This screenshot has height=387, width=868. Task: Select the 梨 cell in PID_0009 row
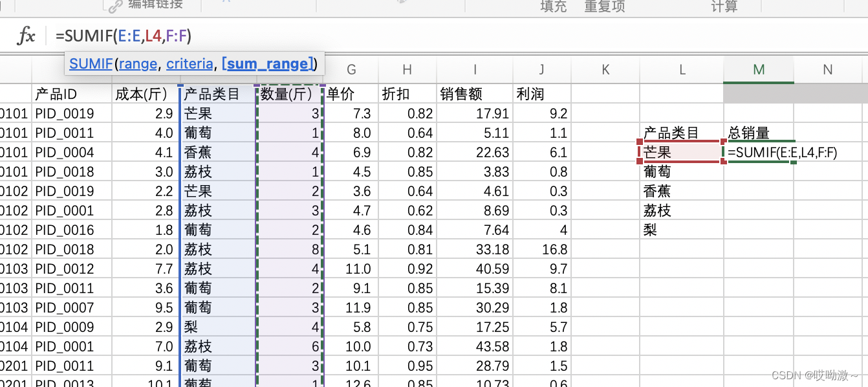click(x=219, y=327)
